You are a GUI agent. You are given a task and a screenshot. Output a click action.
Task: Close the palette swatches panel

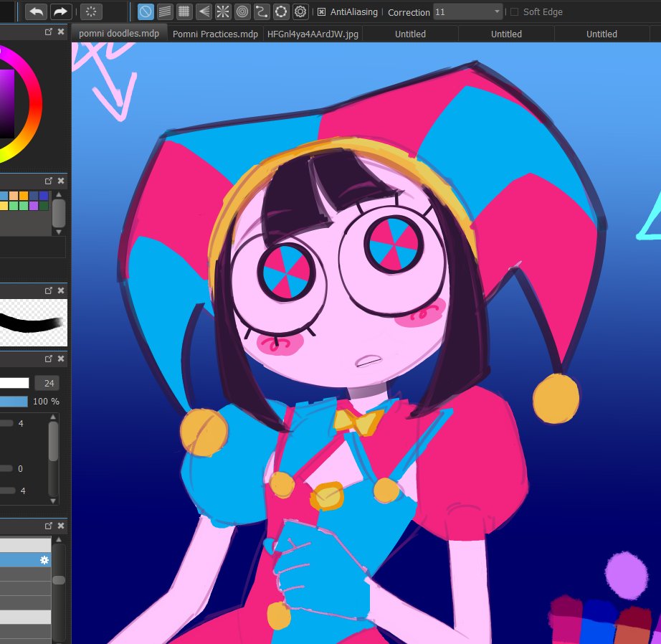click(x=61, y=181)
